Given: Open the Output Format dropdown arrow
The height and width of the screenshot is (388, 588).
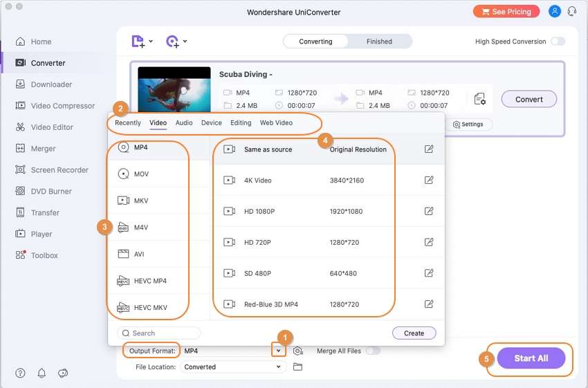Looking at the screenshot, I should [x=278, y=351].
